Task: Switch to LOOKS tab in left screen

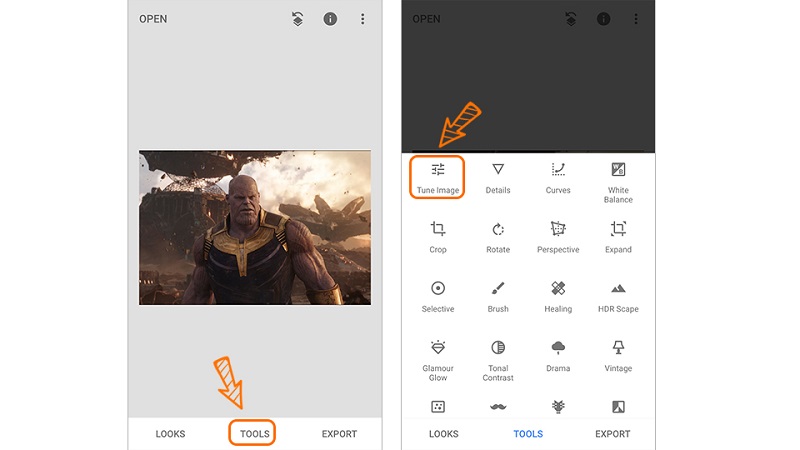Action: [x=170, y=434]
